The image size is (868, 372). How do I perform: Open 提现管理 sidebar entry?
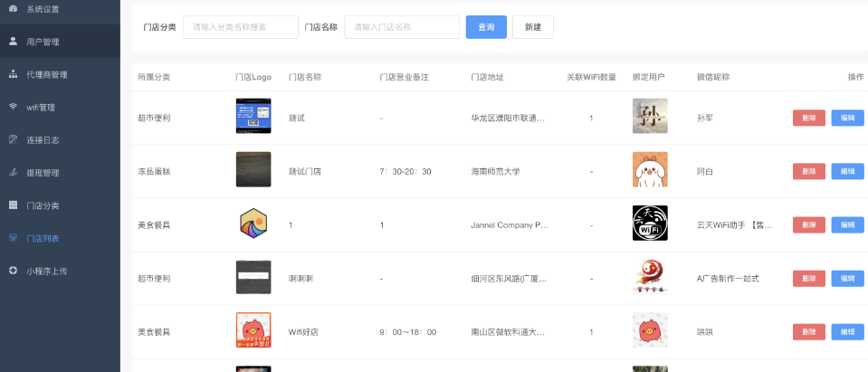(x=60, y=173)
